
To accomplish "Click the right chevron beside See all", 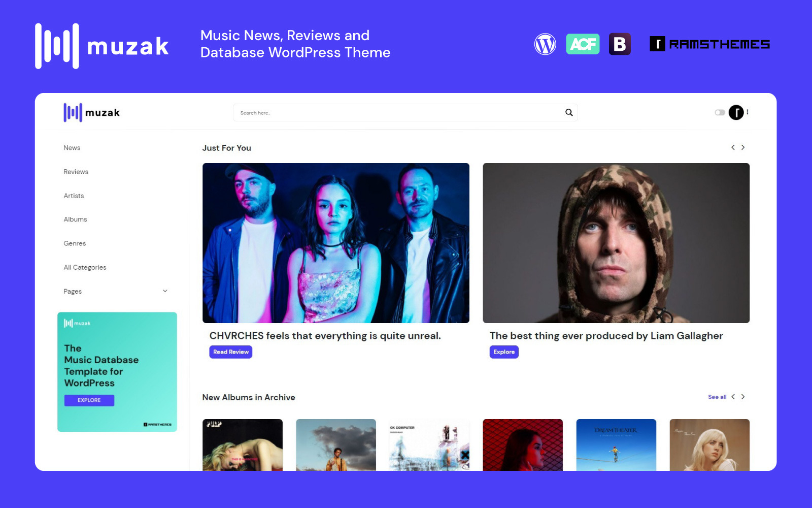I will [x=743, y=397].
